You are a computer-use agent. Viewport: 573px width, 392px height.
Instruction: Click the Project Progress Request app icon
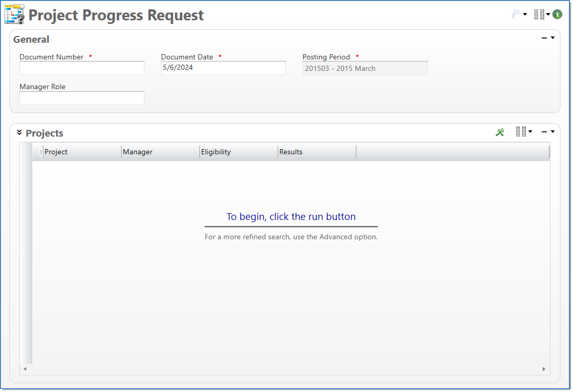click(x=15, y=15)
